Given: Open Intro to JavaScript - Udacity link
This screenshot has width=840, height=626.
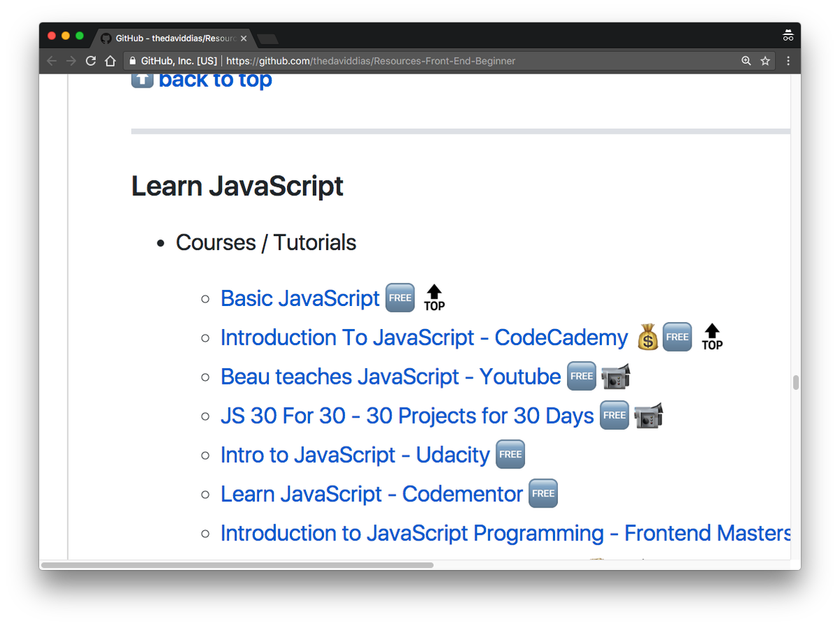Looking at the screenshot, I should pyautogui.click(x=355, y=455).
